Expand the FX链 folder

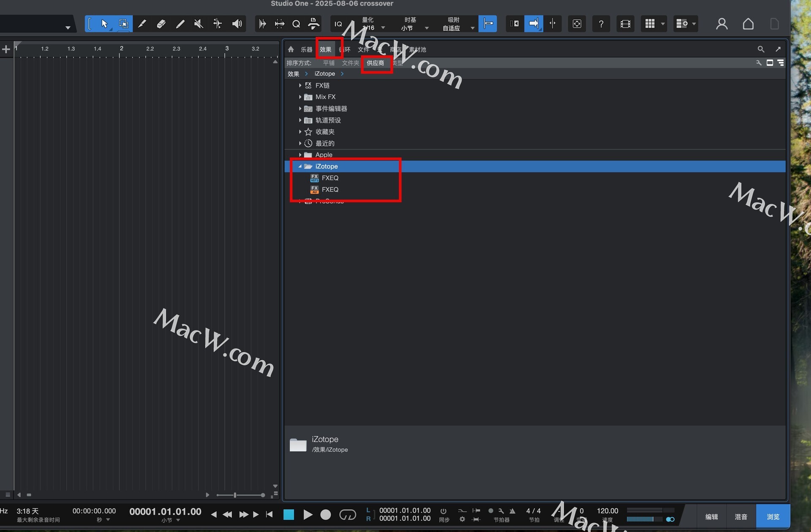pos(300,85)
